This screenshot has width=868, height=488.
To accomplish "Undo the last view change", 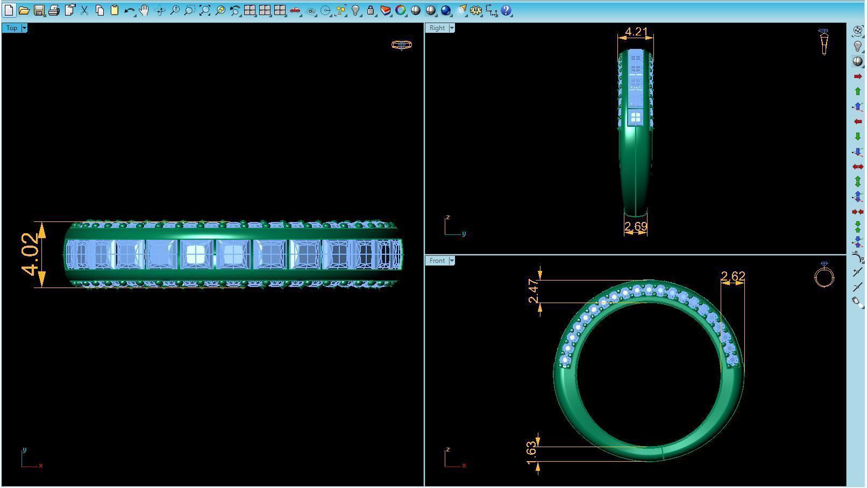I will coord(235,10).
